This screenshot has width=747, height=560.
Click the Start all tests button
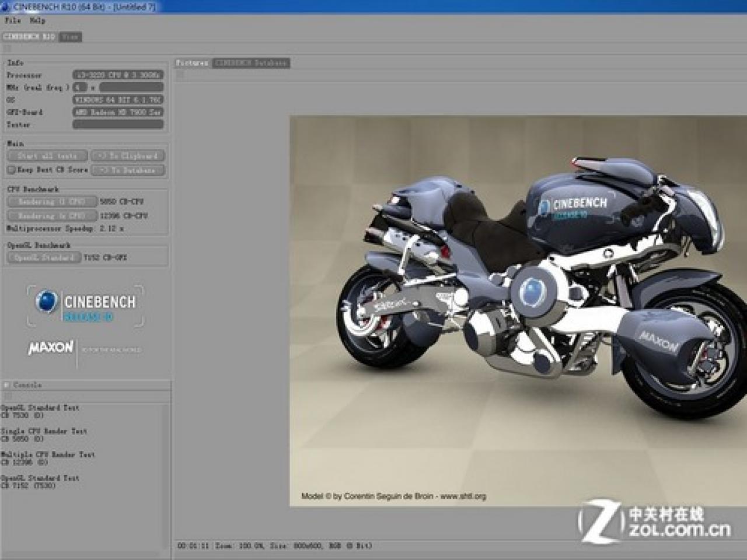coord(47,156)
